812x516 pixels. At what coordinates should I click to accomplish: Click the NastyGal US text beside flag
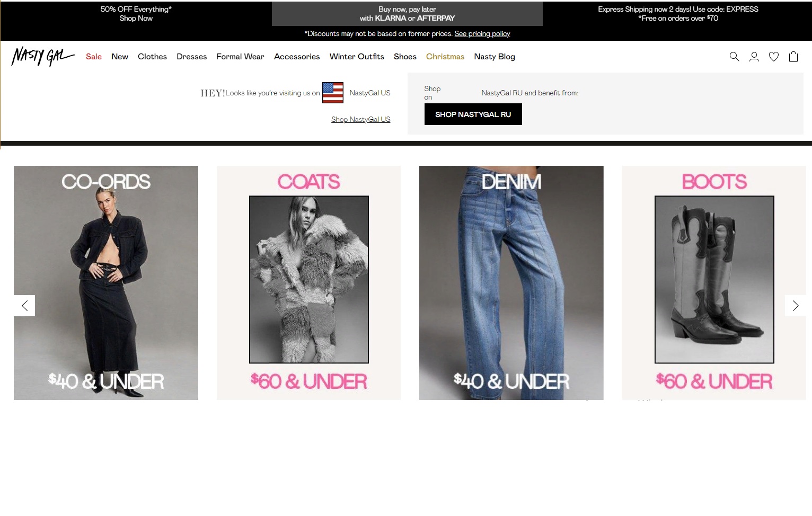coord(370,93)
